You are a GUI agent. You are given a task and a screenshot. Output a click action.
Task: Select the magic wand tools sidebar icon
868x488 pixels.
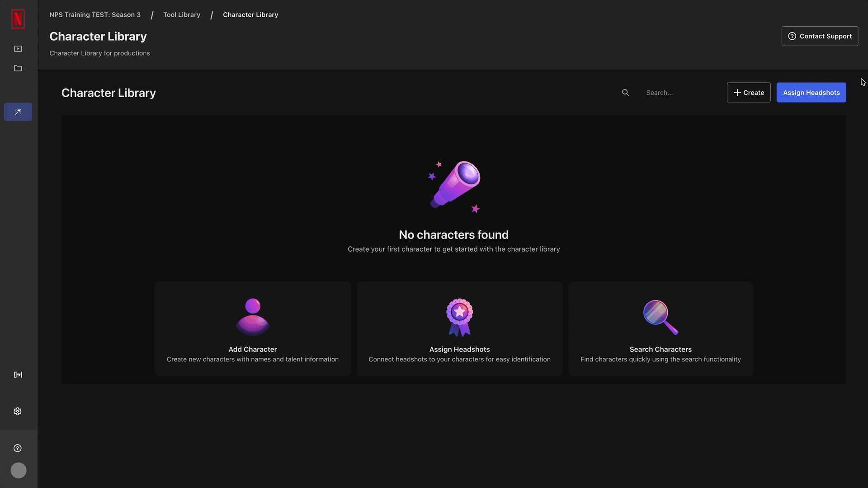point(18,112)
